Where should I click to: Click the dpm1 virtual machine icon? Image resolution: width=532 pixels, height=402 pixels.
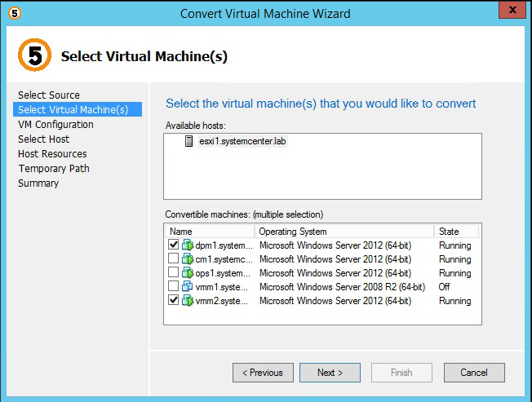coord(188,245)
